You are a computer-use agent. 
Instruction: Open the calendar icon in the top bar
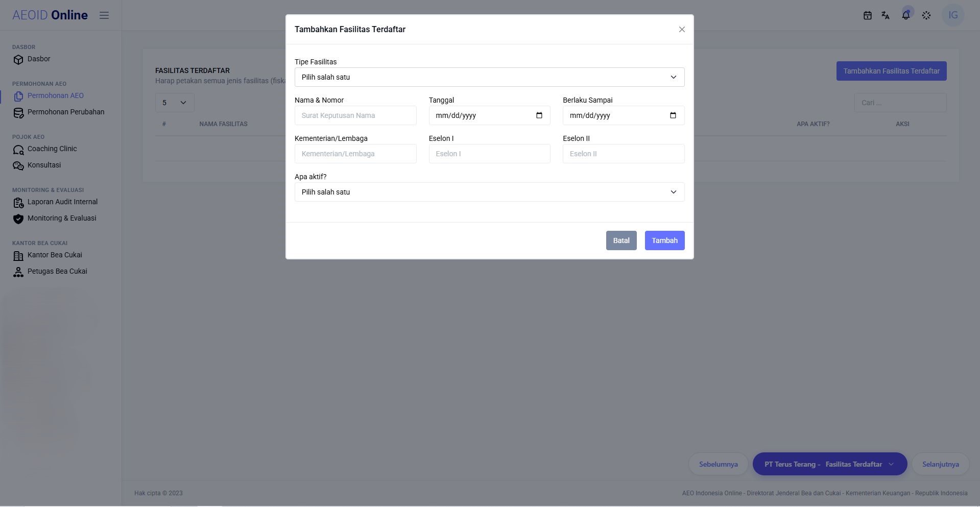point(867,15)
